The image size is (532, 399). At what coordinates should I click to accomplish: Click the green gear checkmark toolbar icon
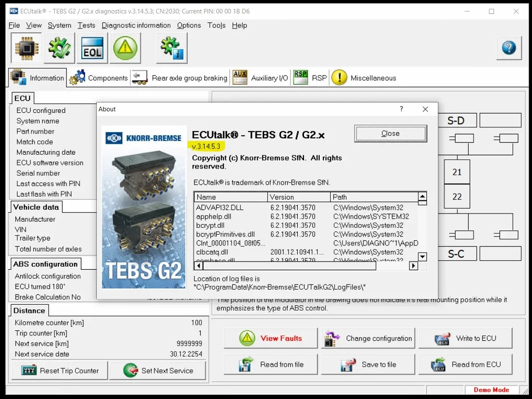(59, 49)
